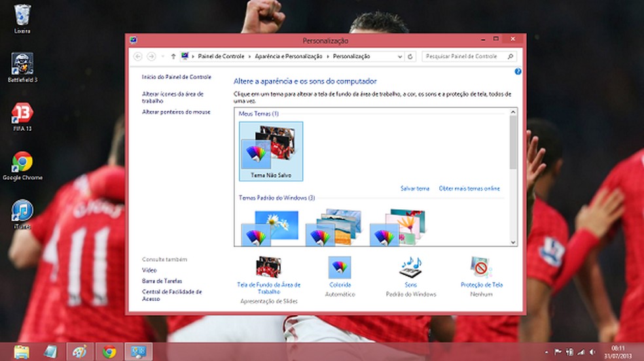The width and height of the screenshot is (644, 361).
Task: Open Alterar ponteiros do mouse link
Action: 176,112
